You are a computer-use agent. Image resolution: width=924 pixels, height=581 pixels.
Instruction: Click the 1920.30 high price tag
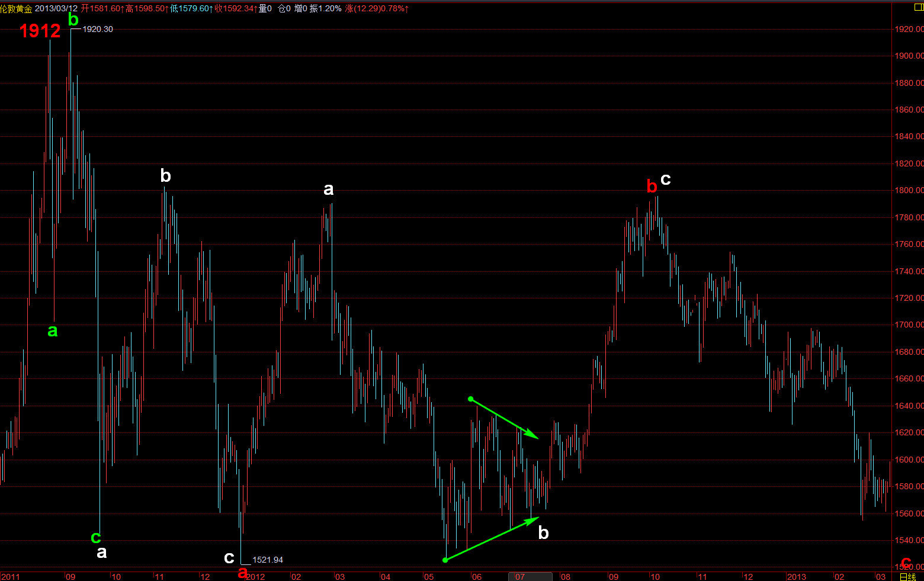[98, 29]
